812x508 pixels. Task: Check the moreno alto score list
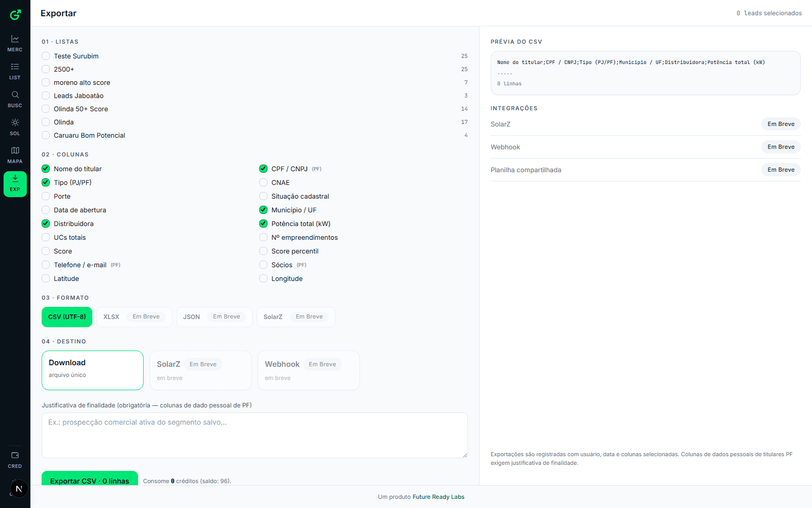(46, 82)
